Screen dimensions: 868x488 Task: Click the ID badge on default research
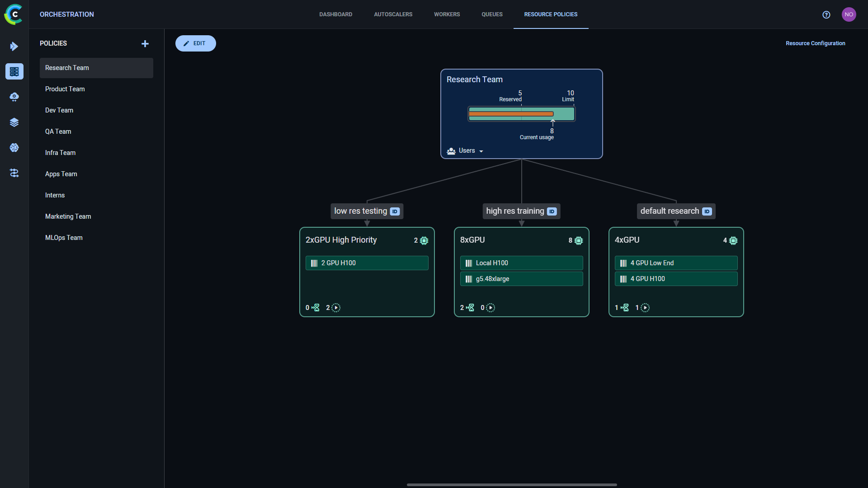[707, 211]
